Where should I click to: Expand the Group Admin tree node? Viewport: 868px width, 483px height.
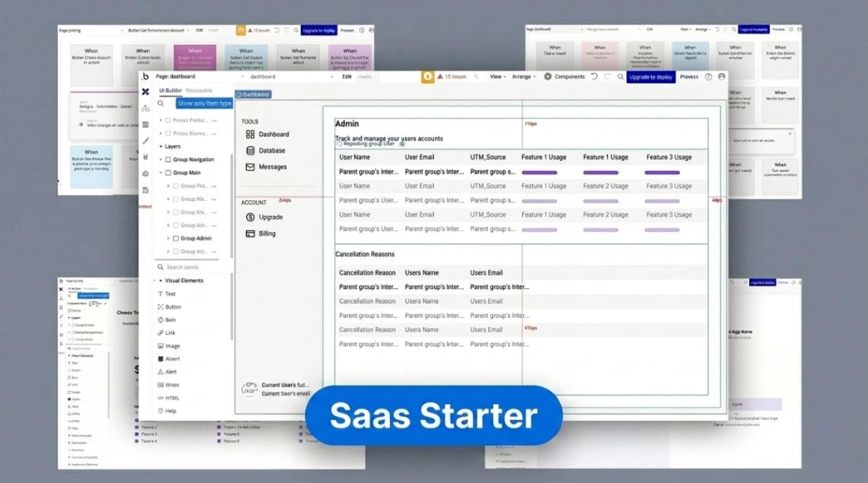[x=168, y=239]
